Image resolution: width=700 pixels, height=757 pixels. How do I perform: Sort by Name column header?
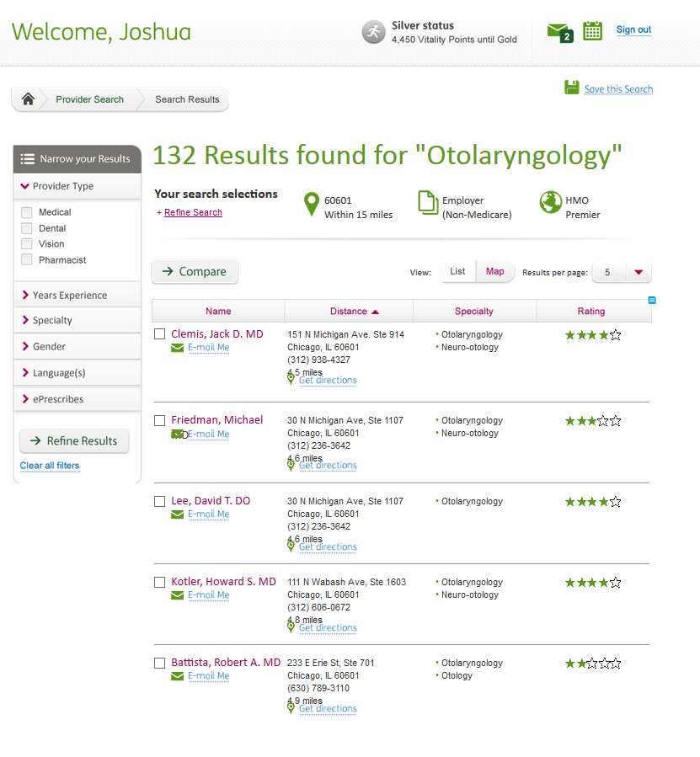pos(218,312)
